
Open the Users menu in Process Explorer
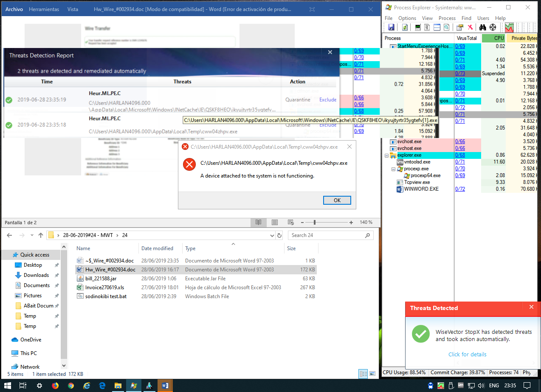[x=483, y=18]
